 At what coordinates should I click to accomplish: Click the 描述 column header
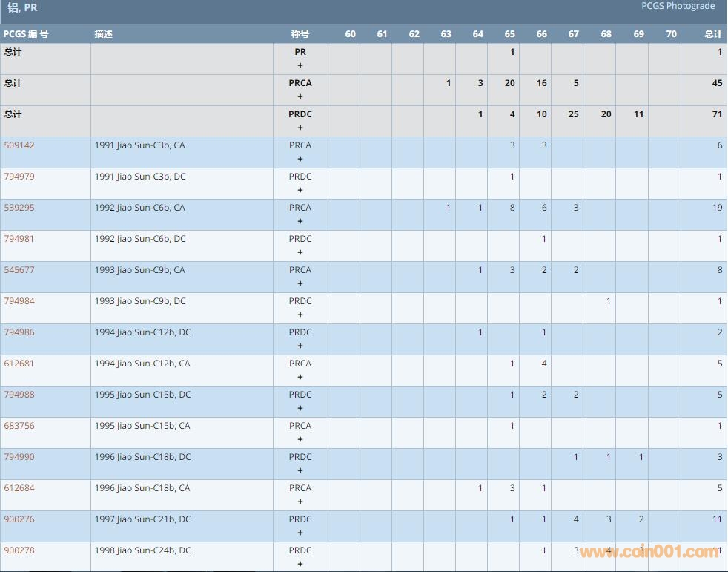[x=104, y=34]
